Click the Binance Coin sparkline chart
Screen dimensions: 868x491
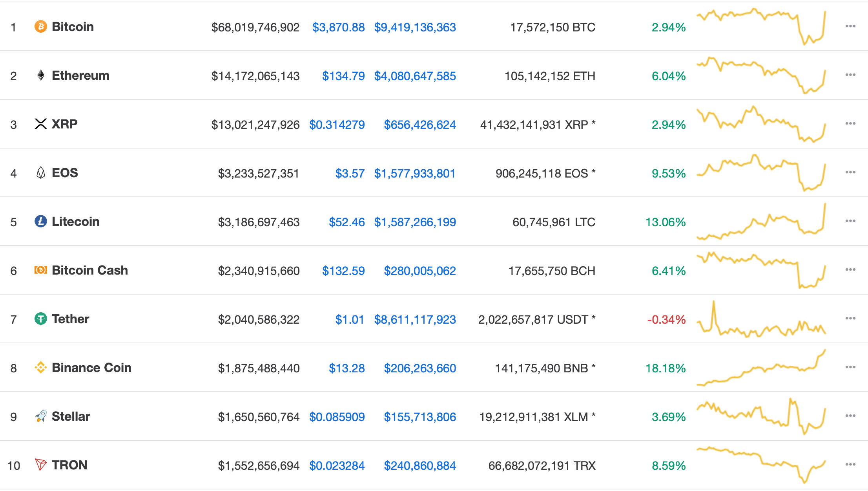click(761, 368)
